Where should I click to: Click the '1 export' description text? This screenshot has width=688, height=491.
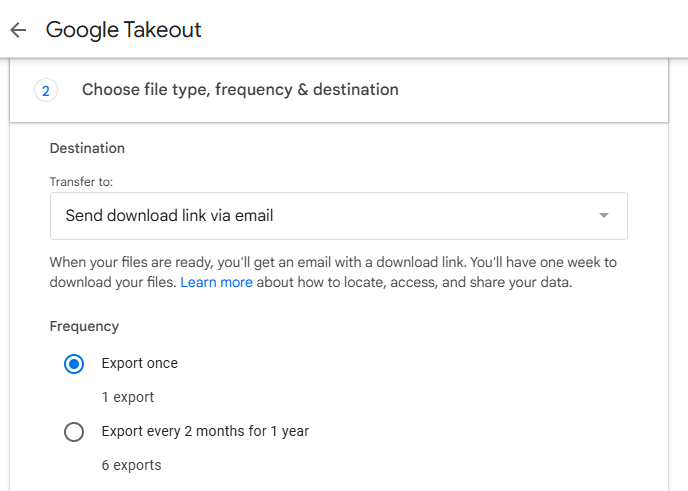click(x=128, y=397)
